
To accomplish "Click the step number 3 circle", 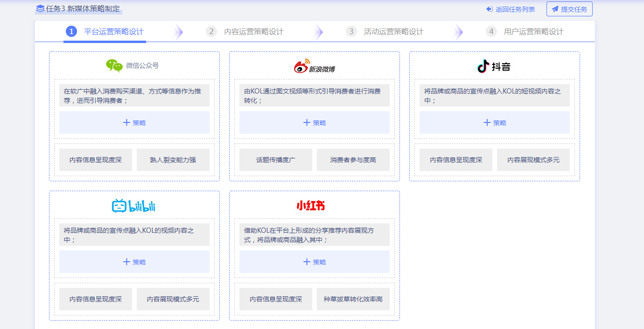I will coord(351,31).
